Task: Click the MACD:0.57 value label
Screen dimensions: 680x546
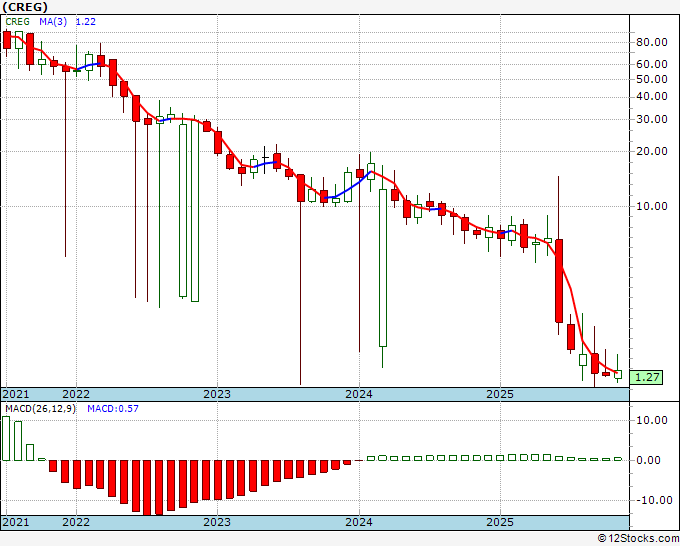Action: pyautogui.click(x=113, y=409)
